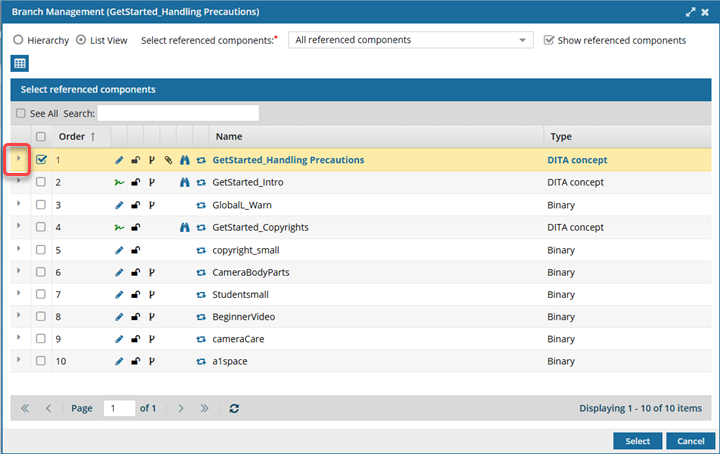Image resolution: width=720 pixels, height=454 pixels.
Task: Expand row 1 GetStarted_Handling Precautions
Action: 19,159
